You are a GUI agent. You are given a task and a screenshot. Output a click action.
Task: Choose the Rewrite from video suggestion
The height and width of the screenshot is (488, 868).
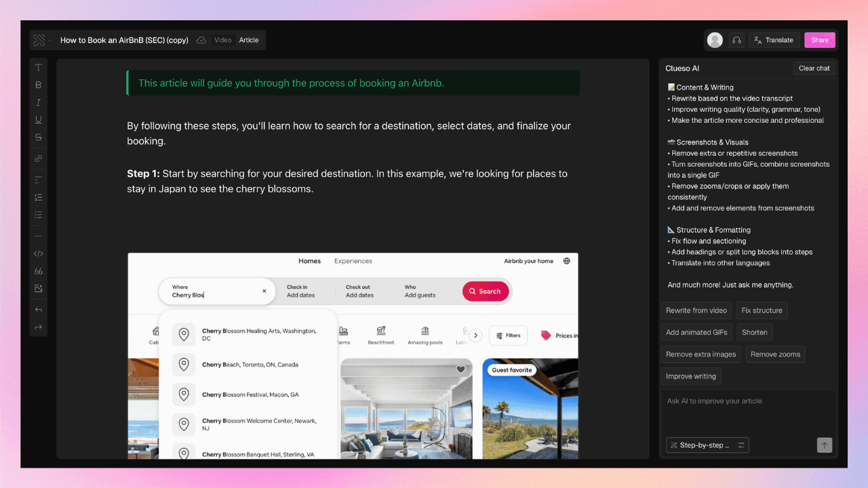click(x=696, y=310)
